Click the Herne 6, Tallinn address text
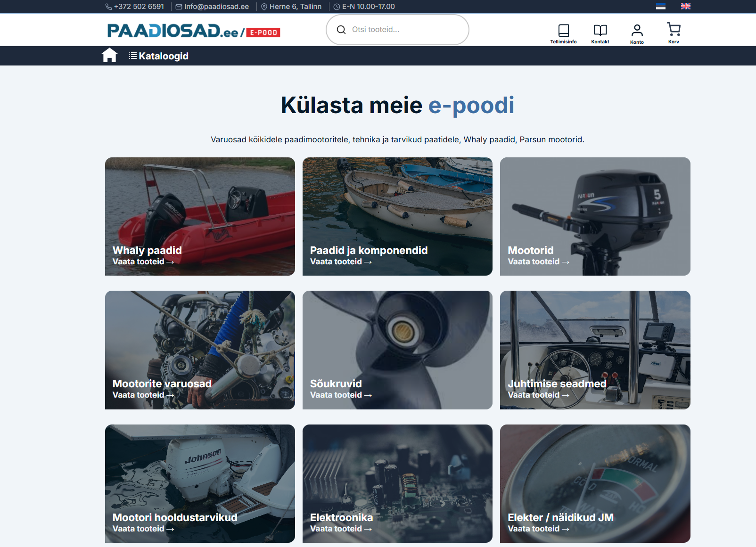 pyautogui.click(x=296, y=7)
